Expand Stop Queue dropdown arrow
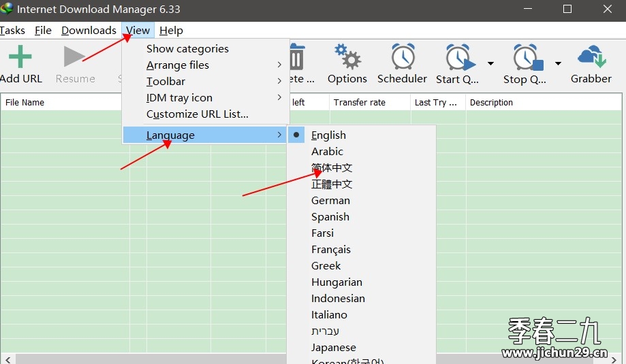This screenshot has width=626, height=364. (558, 63)
